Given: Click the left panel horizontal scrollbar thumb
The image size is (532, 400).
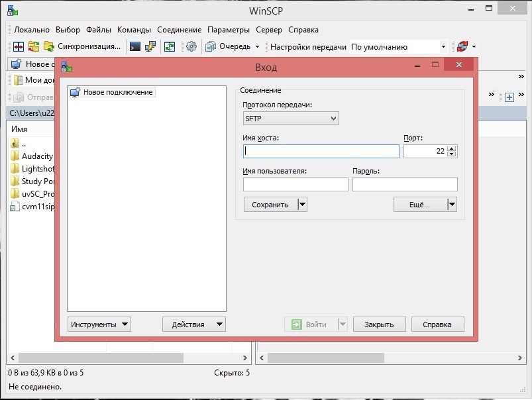Looking at the screenshot, I should pos(101,358).
